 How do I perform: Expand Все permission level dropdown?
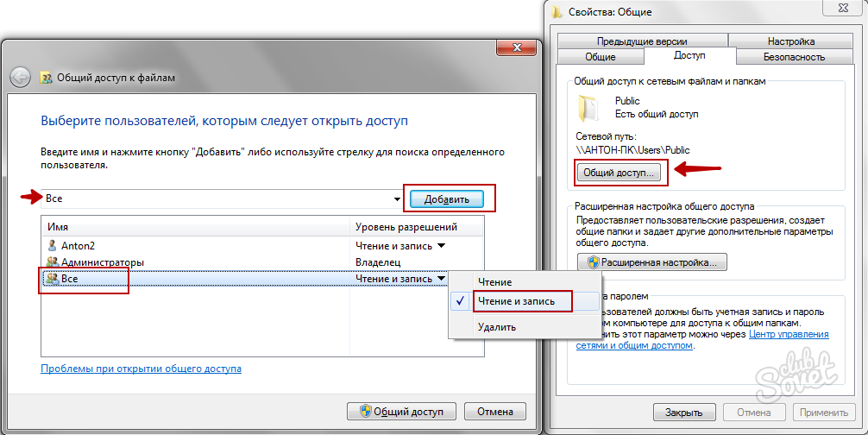[441, 279]
